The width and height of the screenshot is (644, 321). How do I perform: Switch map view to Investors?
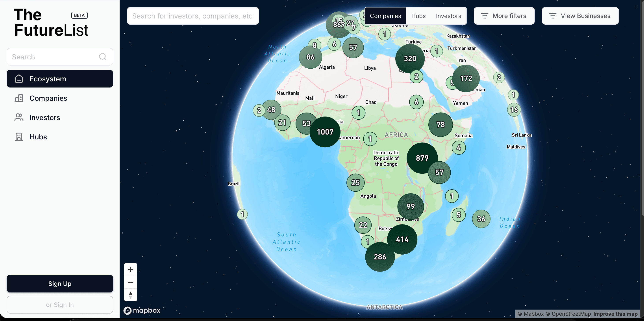point(448,16)
